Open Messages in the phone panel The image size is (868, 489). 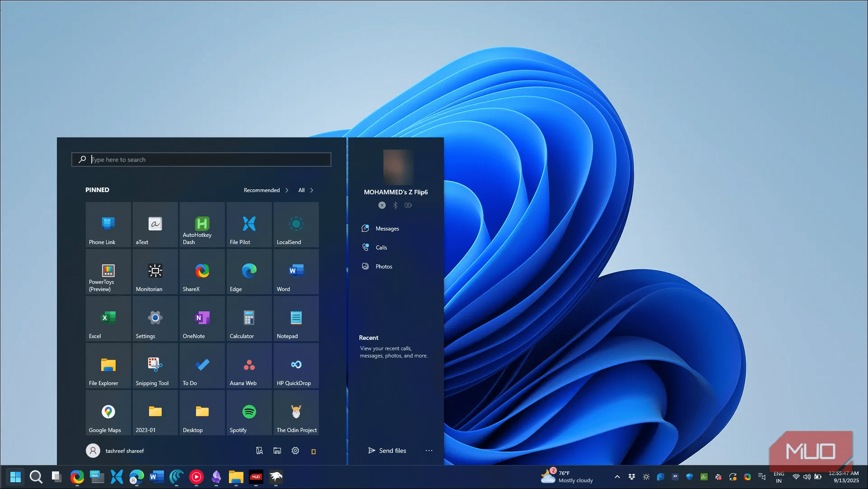point(380,229)
